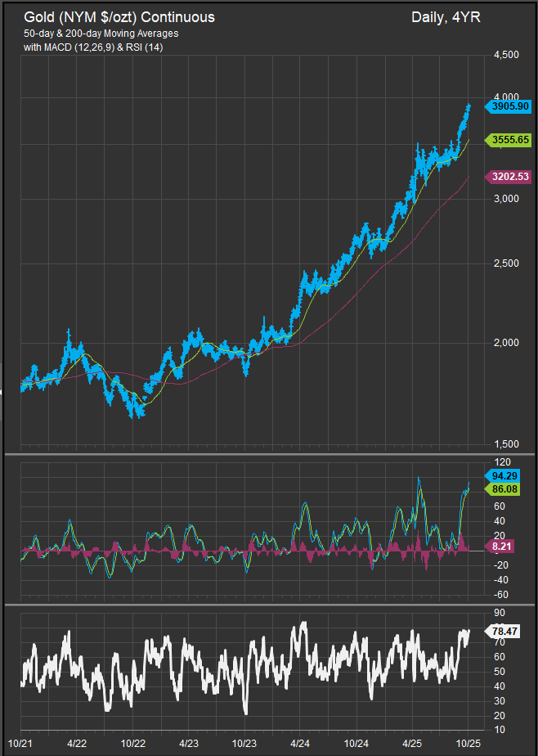This screenshot has width=538, height=756.
Task: Select the green 3555.65 moving average tag
Action: pyautogui.click(x=509, y=140)
